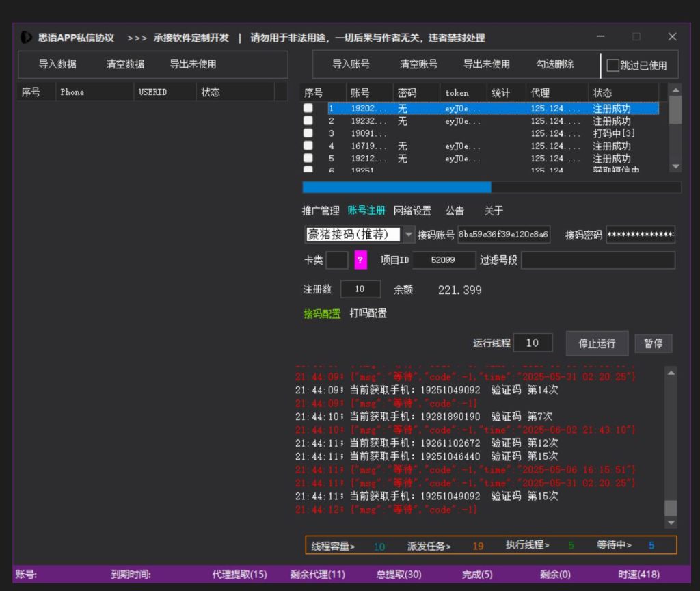Click the 导入账号 button

coord(351,64)
